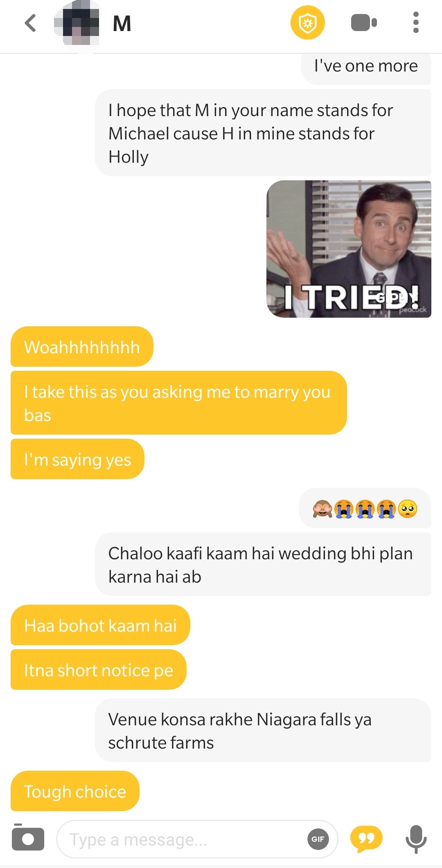Open the pixelated profile picture of M
The image size is (442, 868).
pos(77,23)
